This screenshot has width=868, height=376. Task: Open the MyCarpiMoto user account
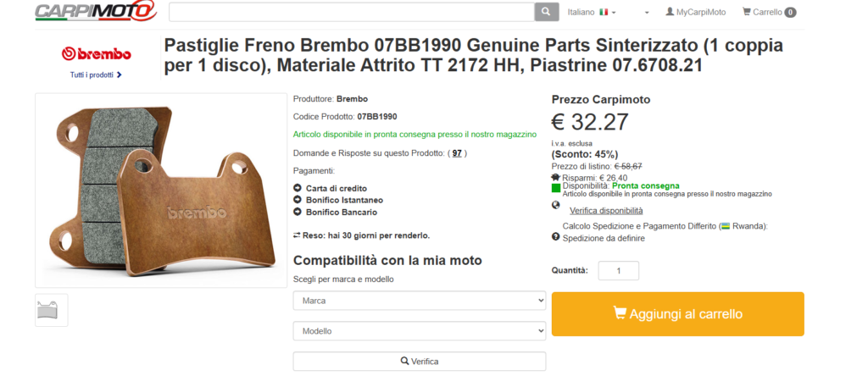696,12
